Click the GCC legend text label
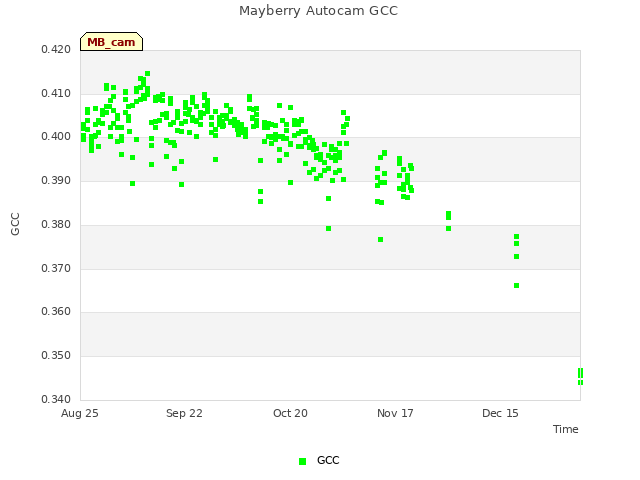The width and height of the screenshot is (640, 480). pyautogui.click(x=328, y=460)
